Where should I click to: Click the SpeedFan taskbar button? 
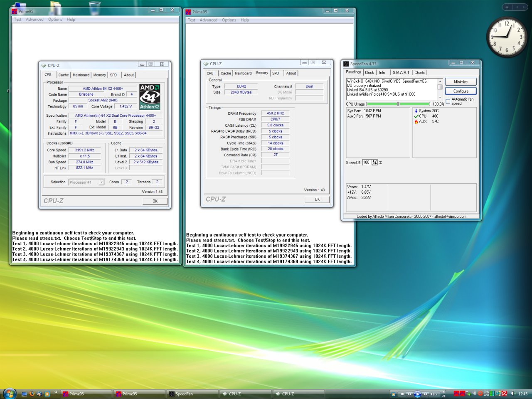click(192, 394)
